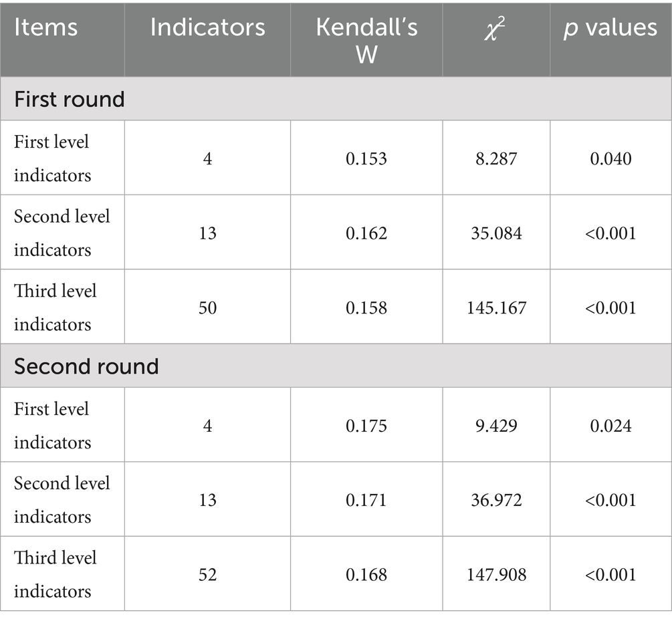672x623 pixels.
Task: Select the cell showing 9.429
Action: [496, 425]
